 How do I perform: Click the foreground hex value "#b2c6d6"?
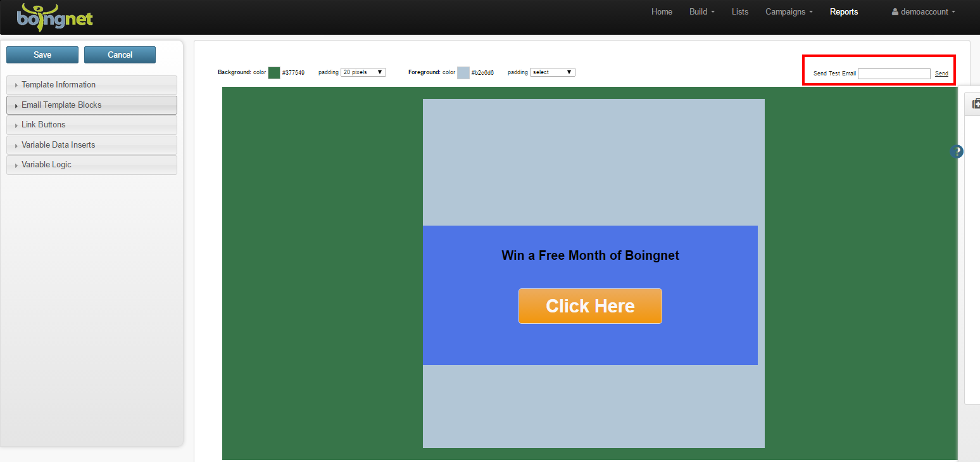pos(482,73)
